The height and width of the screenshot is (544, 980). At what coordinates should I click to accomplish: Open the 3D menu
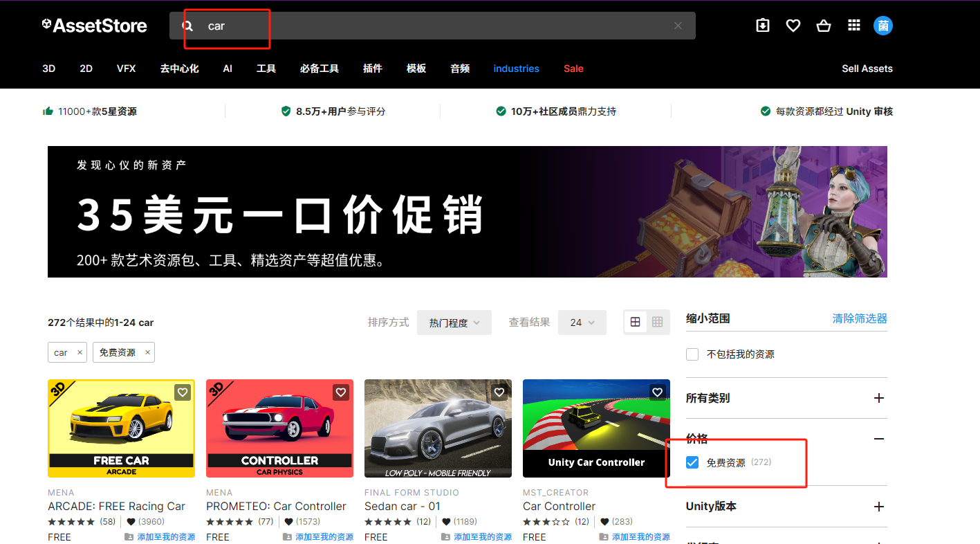[x=48, y=69]
